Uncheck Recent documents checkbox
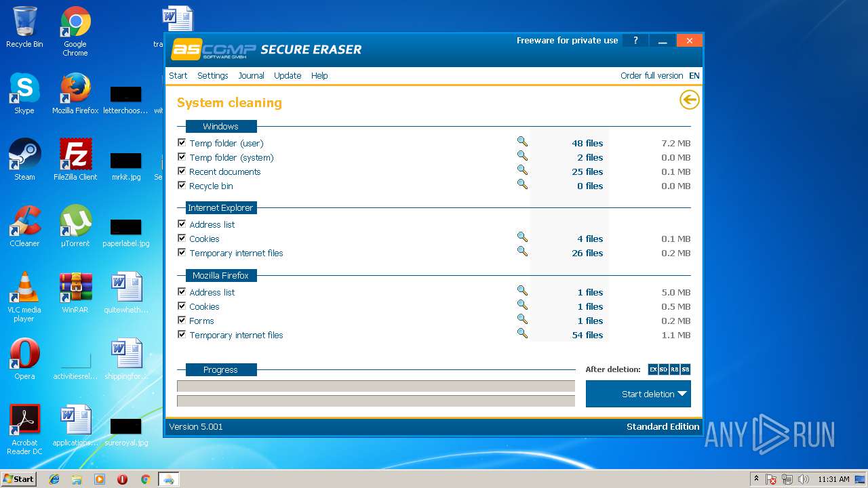Screen dimensions: 868x488 pos(182,171)
